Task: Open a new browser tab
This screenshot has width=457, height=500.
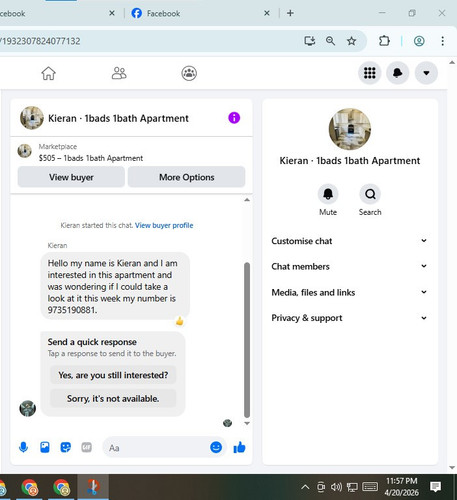Action: [290, 13]
